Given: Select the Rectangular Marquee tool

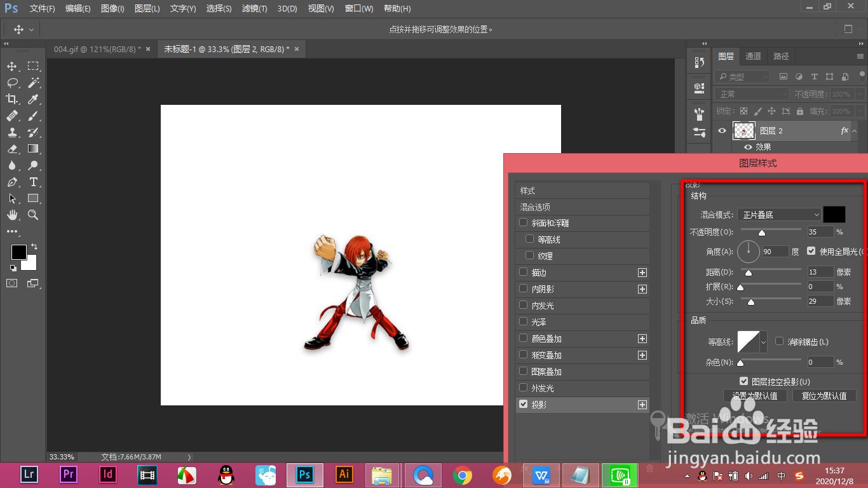Looking at the screenshot, I should (33, 66).
